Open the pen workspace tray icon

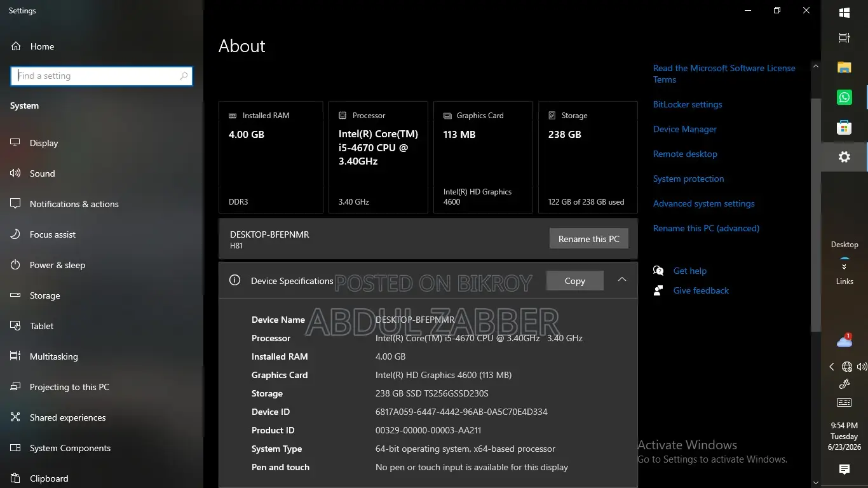[844, 384]
